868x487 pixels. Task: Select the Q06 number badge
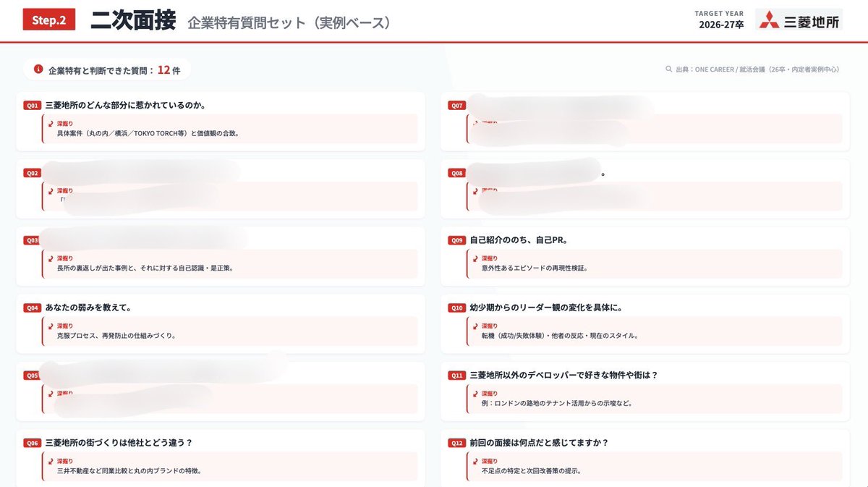[x=32, y=443]
